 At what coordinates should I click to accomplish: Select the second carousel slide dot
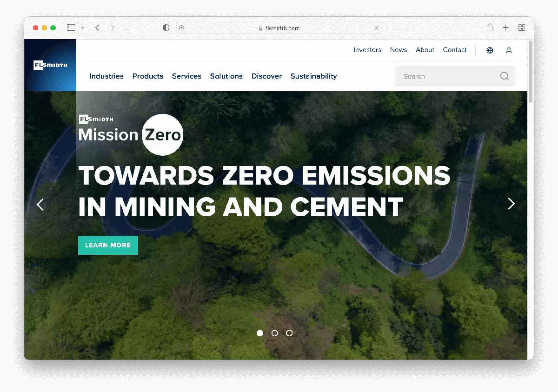[275, 333]
